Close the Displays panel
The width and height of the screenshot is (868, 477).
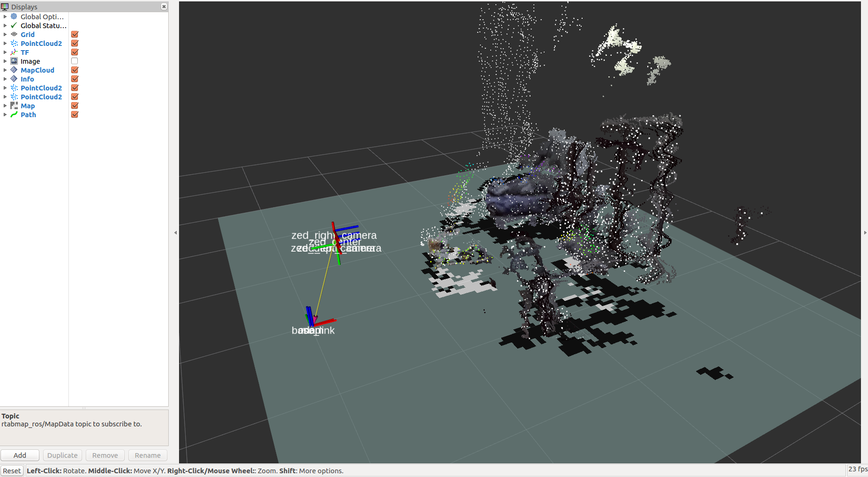click(x=164, y=7)
